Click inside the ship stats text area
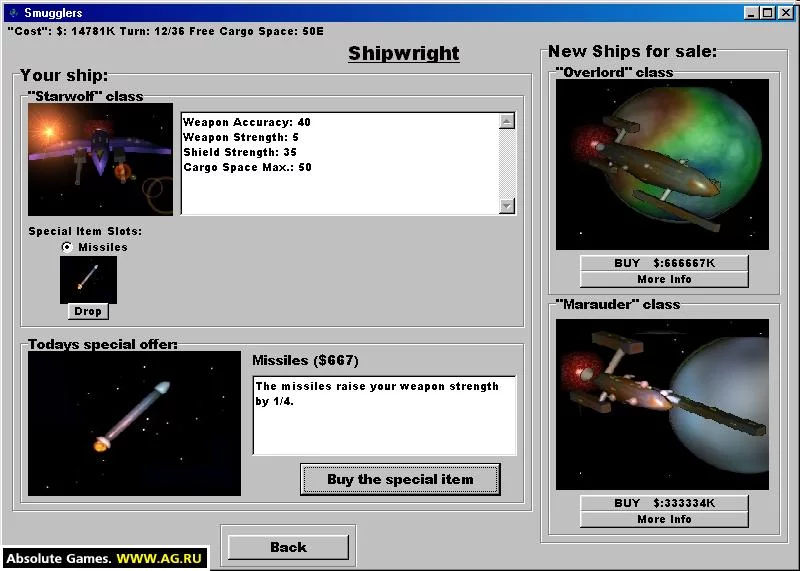Image resolution: width=800 pixels, height=571 pixels. 339,163
